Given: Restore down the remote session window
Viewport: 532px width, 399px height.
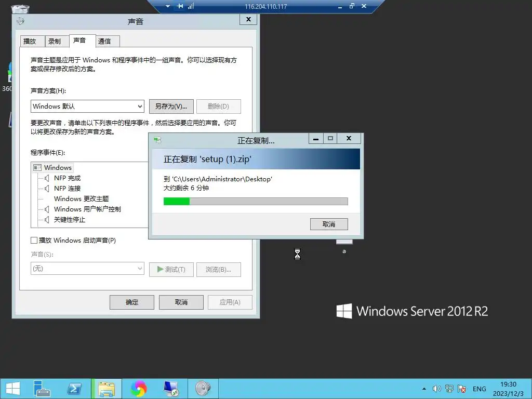Looking at the screenshot, I should pos(352,6).
